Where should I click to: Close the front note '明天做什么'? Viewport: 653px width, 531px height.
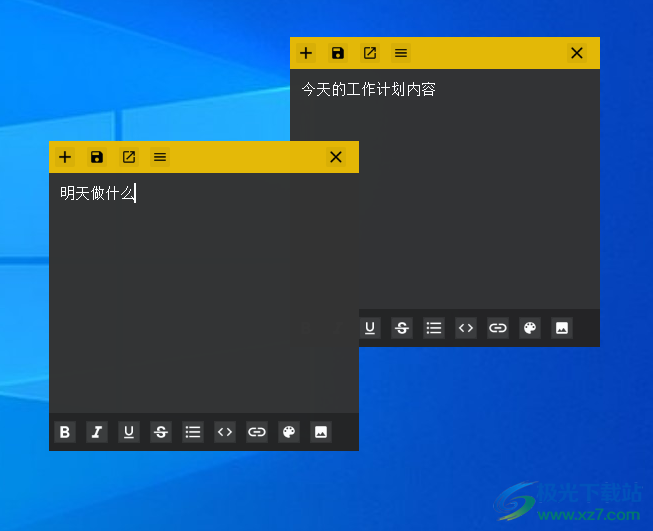click(336, 157)
